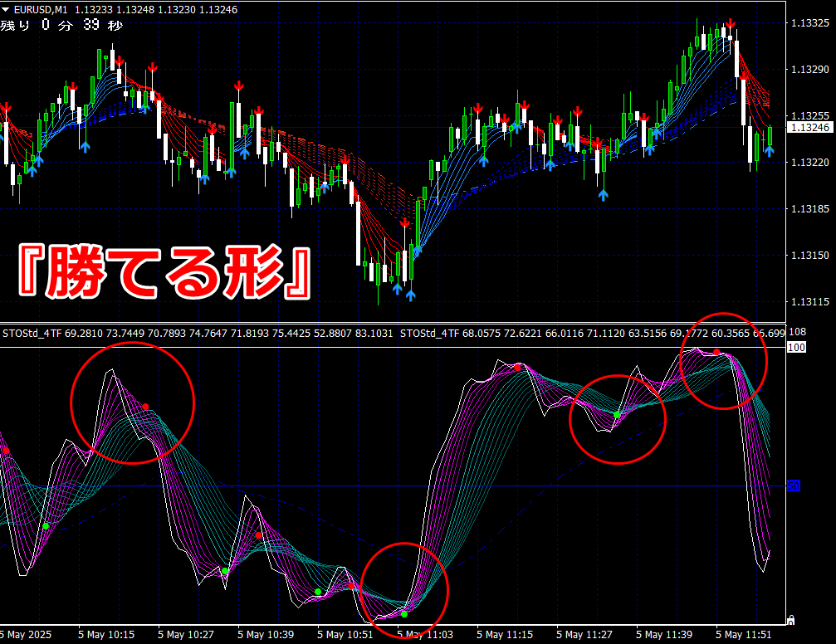Click the first STOStd_4TF indicator label
This screenshot has width=836, height=644.
[x=198, y=333]
